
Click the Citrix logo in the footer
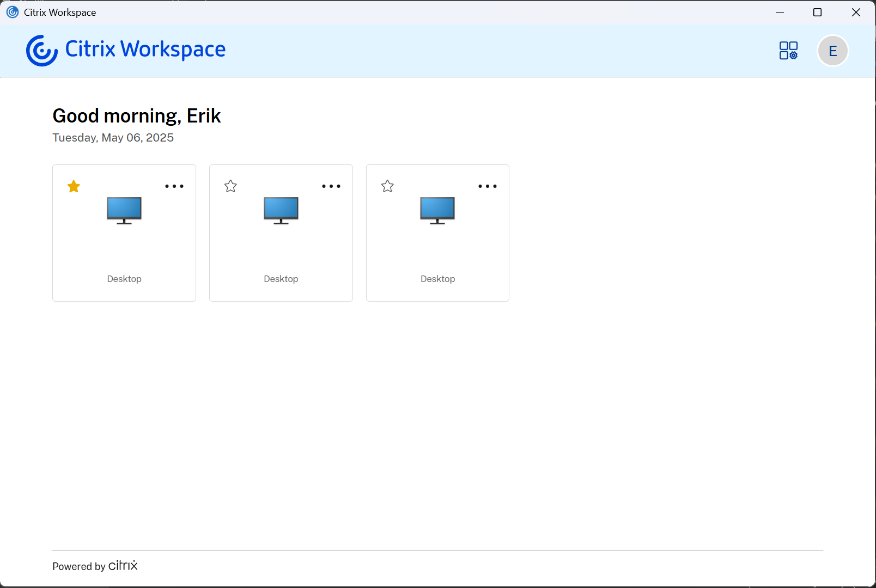point(123,566)
